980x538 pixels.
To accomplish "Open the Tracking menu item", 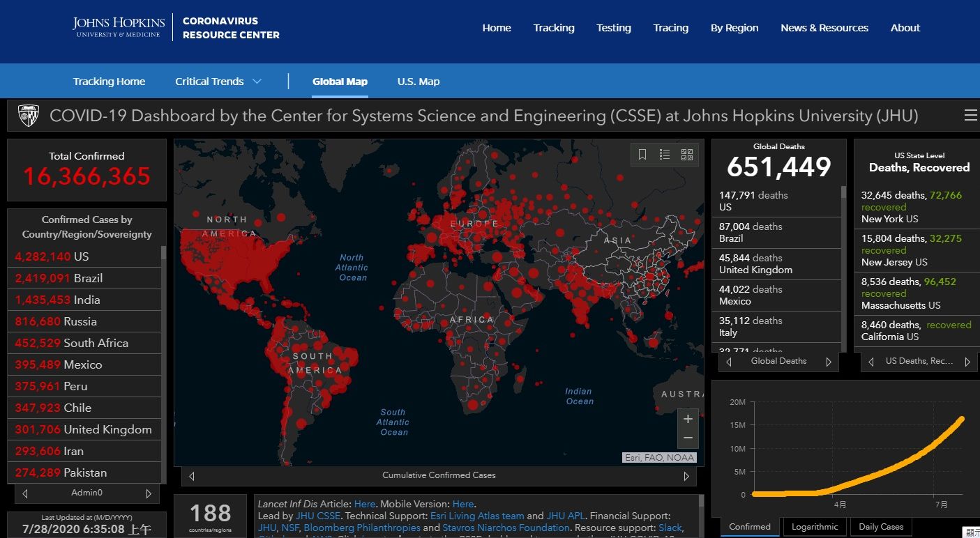I will click(554, 28).
